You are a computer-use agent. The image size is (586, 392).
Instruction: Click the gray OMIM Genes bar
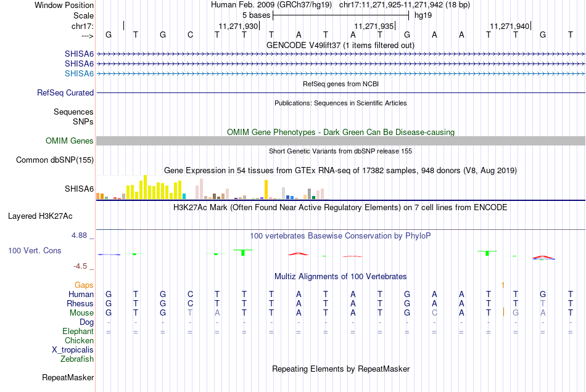[340, 141]
